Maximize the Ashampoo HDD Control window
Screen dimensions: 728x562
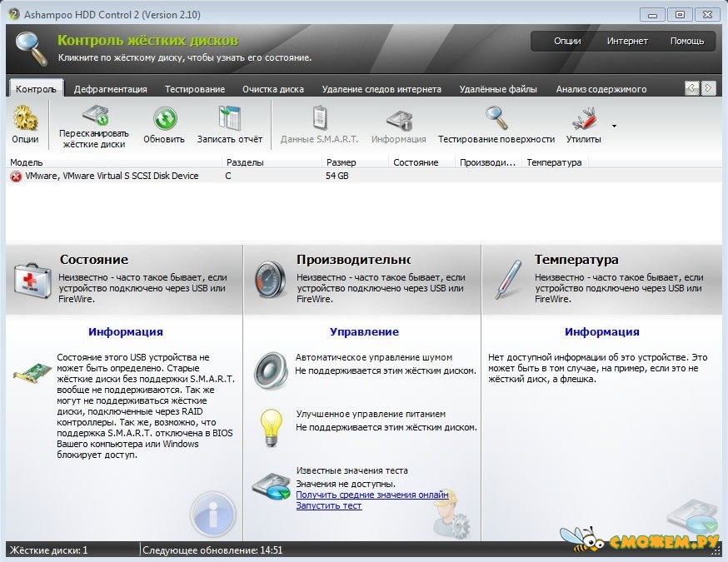point(680,15)
